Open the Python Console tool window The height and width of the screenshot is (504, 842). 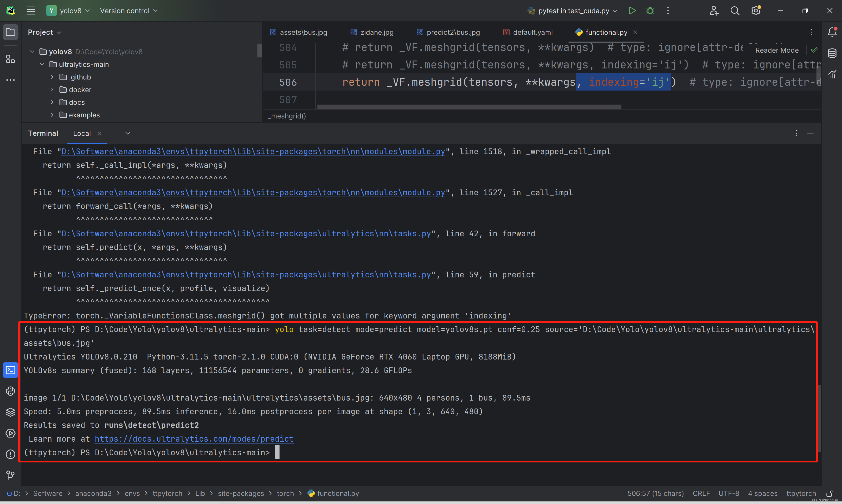point(11,391)
